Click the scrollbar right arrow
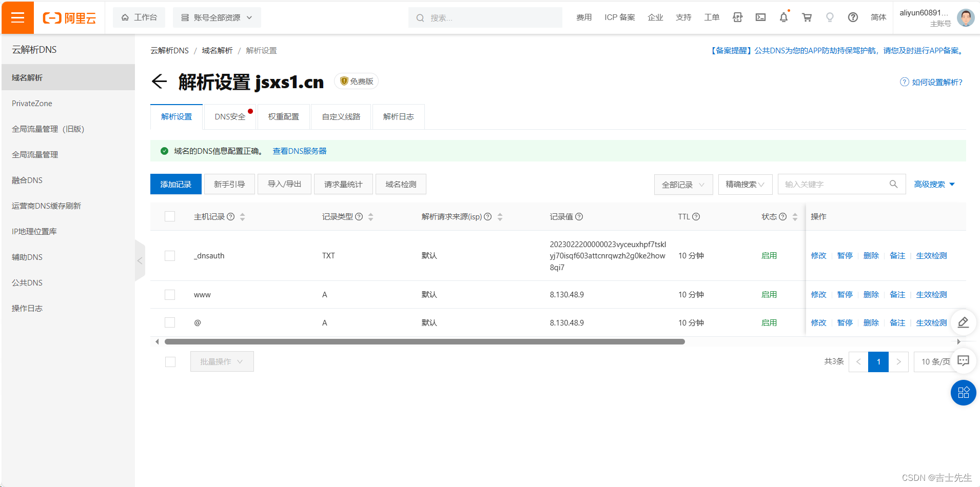The width and height of the screenshot is (980, 487). click(958, 341)
